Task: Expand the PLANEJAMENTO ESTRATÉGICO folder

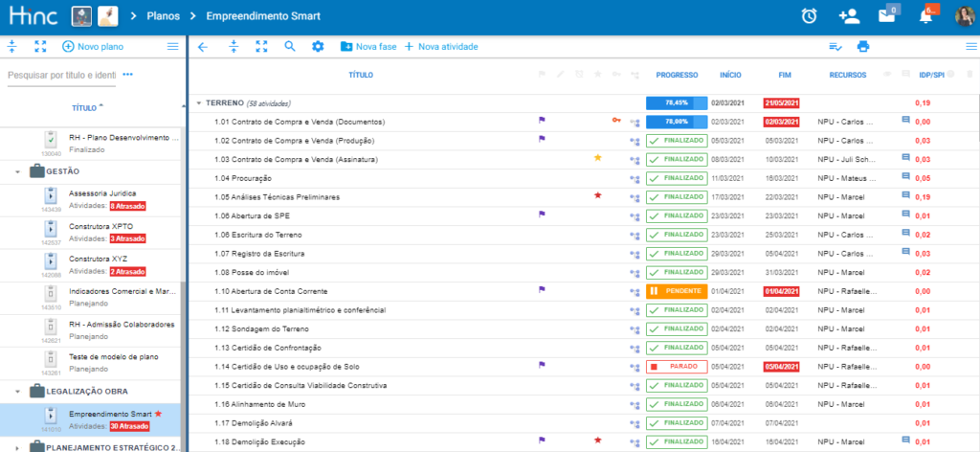Action: 17,445
